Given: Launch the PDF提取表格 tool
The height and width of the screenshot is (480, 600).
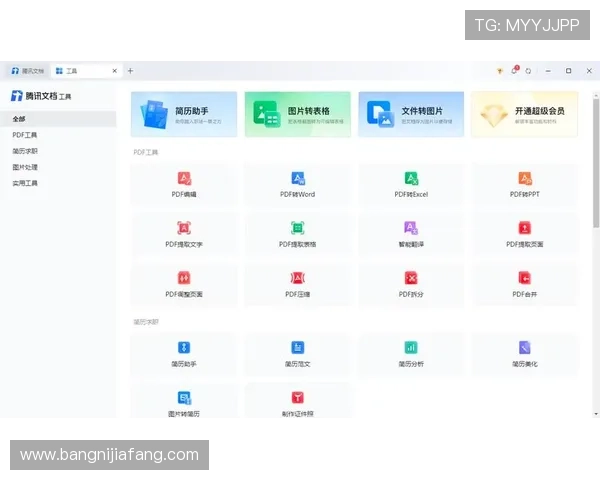Looking at the screenshot, I should pos(297,235).
